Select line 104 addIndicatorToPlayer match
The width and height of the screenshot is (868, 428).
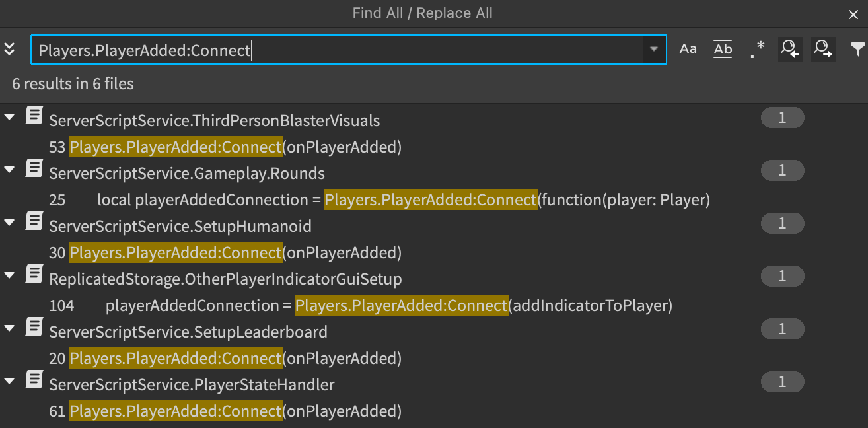[361, 306]
